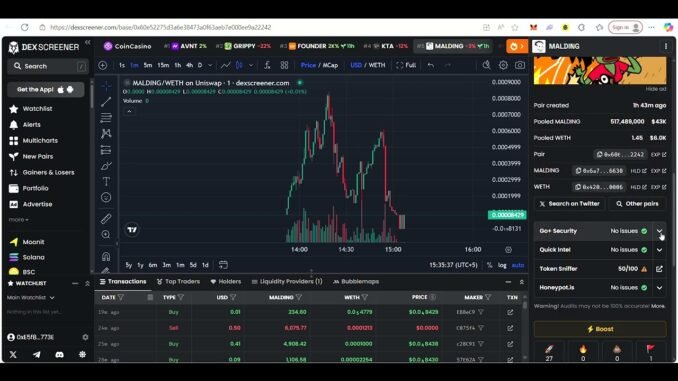
Task: Click Get the App button
Action: point(45,90)
